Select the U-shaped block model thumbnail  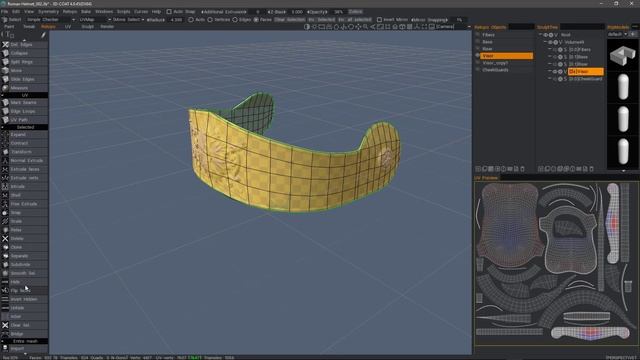point(623,55)
